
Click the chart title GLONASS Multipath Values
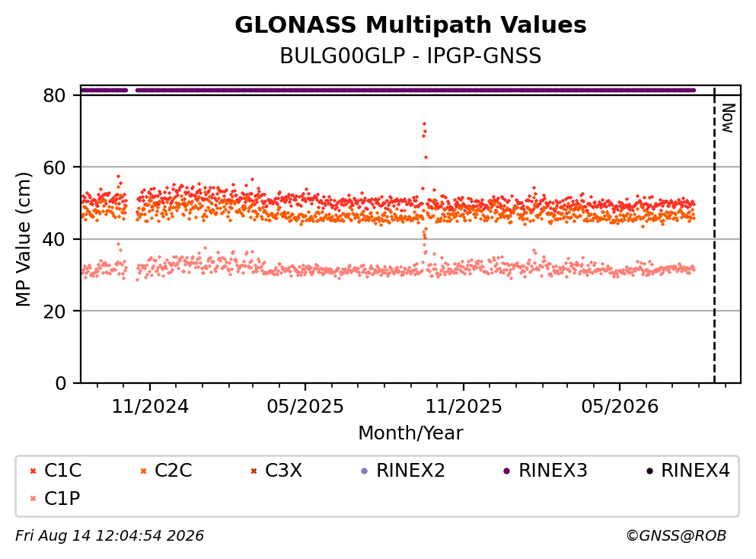click(x=410, y=25)
